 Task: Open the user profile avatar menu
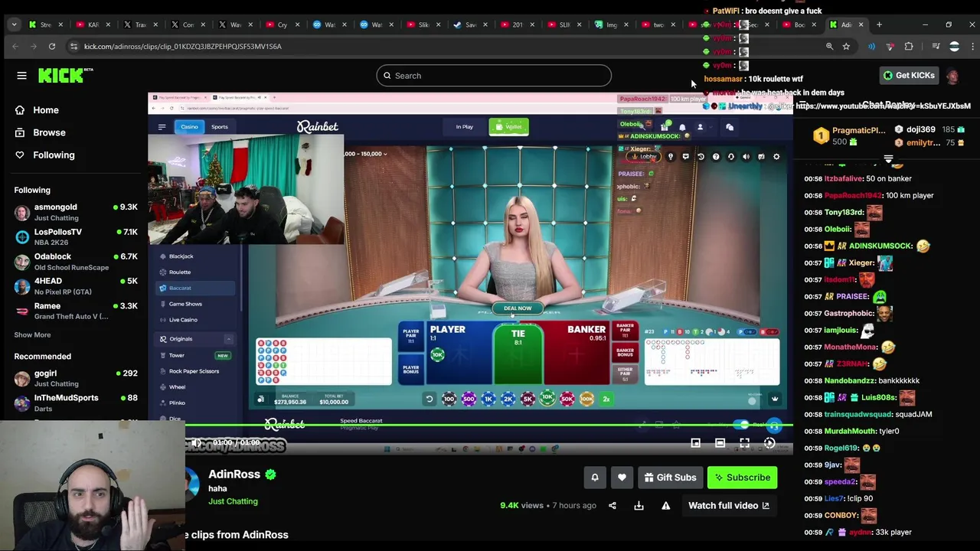tap(952, 76)
